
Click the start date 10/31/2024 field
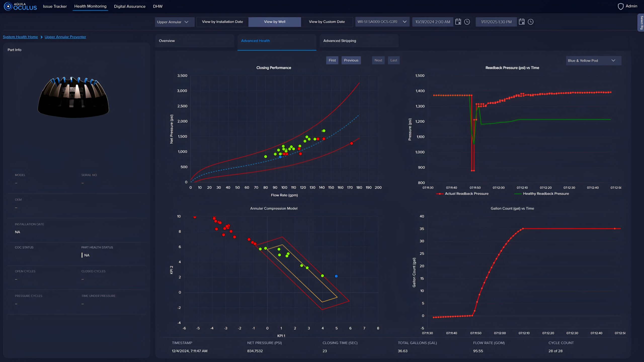tap(432, 22)
